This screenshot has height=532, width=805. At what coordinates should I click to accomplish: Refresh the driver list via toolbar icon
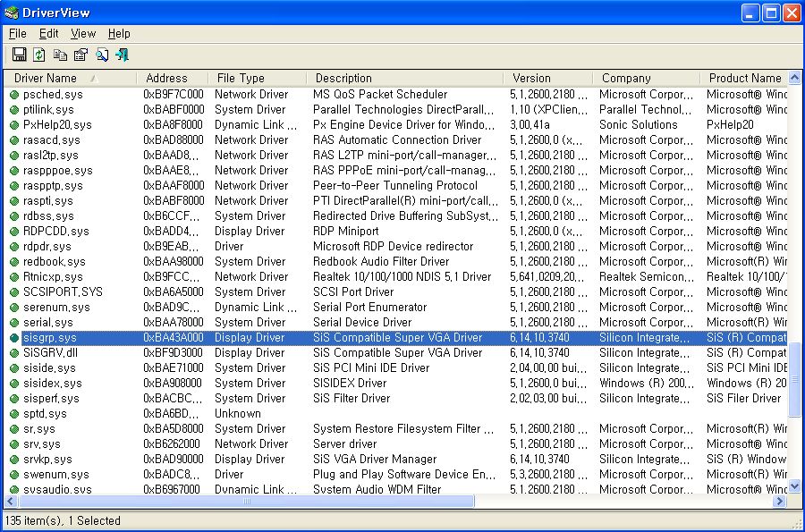(39, 55)
